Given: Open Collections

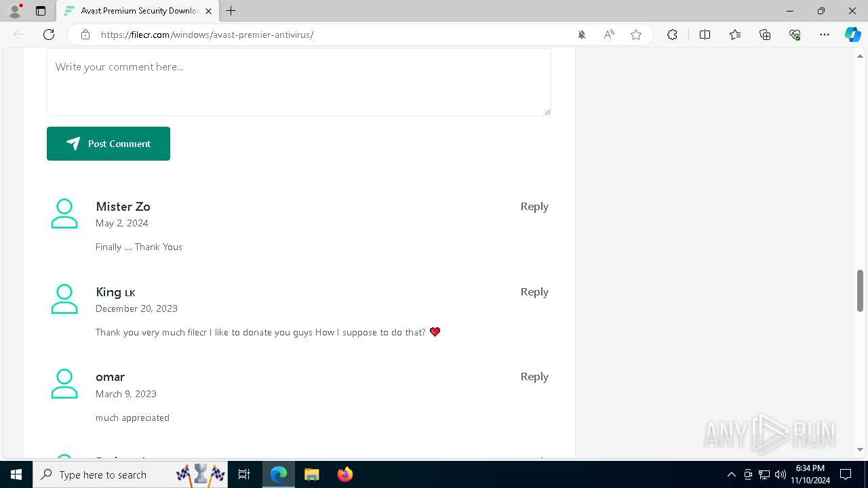Looking at the screenshot, I should click(765, 35).
